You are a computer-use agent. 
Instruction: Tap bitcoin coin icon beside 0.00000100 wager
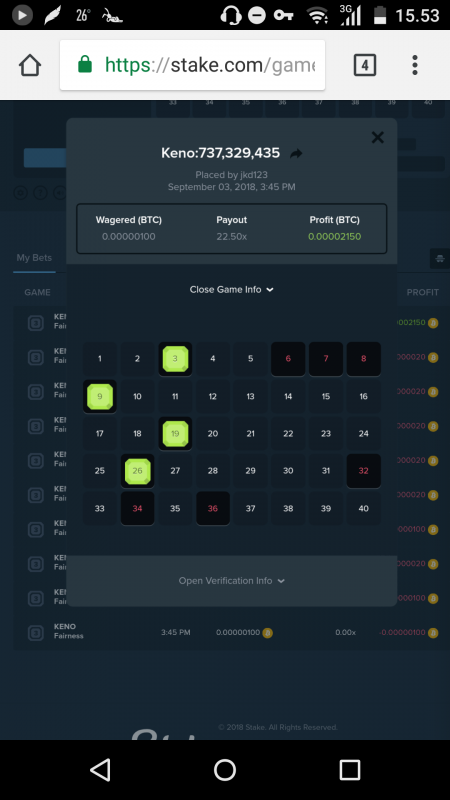(x=267, y=633)
